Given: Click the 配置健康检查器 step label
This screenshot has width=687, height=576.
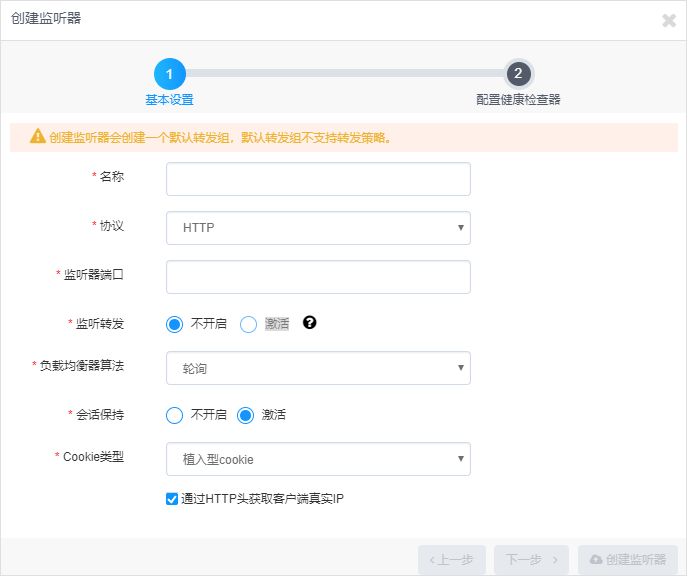Looking at the screenshot, I should pos(517,100).
